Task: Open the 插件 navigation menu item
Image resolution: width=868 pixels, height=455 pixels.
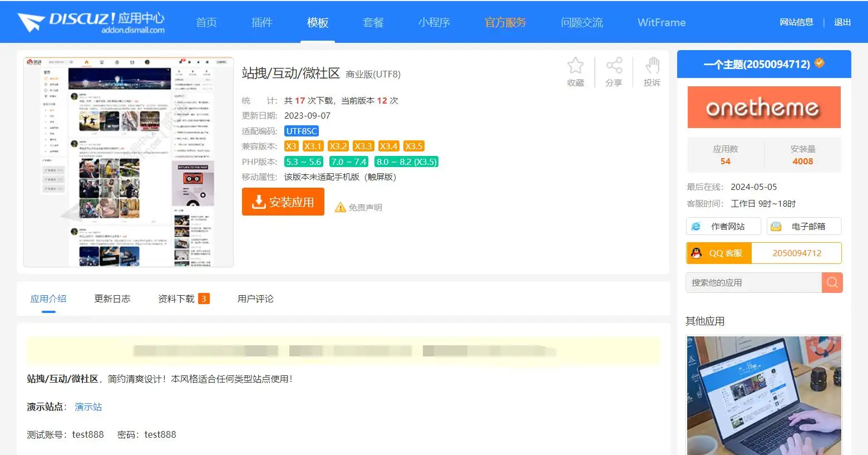Action: click(x=262, y=22)
